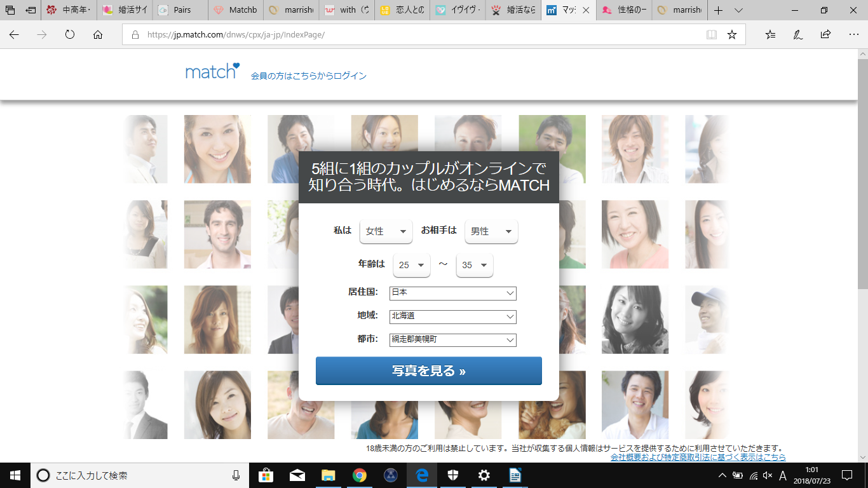Image resolution: width=868 pixels, height=488 pixels.
Task: Open the 会社概要および特定商取引法 link
Action: point(698,457)
